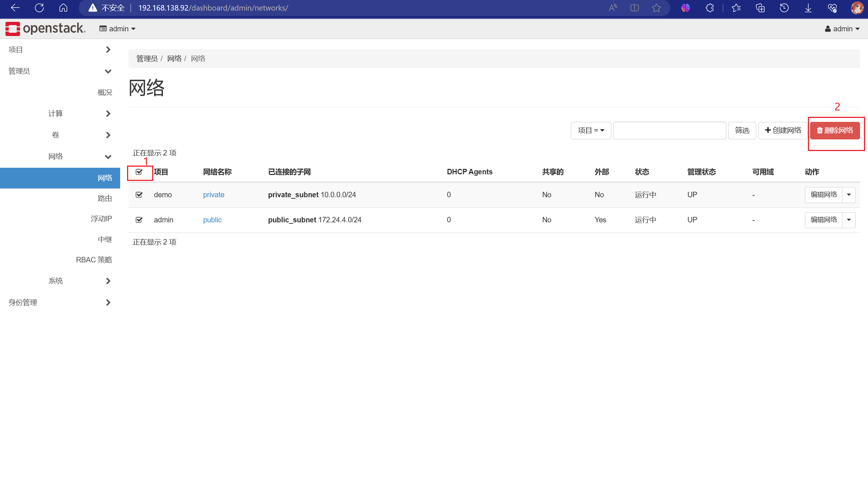Toggle the select-all networks checkbox
Screen dimensions: 868x504
point(139,172)
